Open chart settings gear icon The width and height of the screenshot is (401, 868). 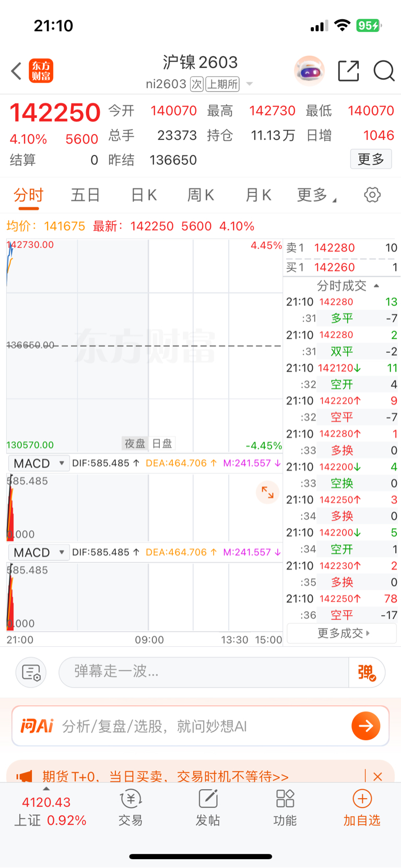click(x=372, y=195)
